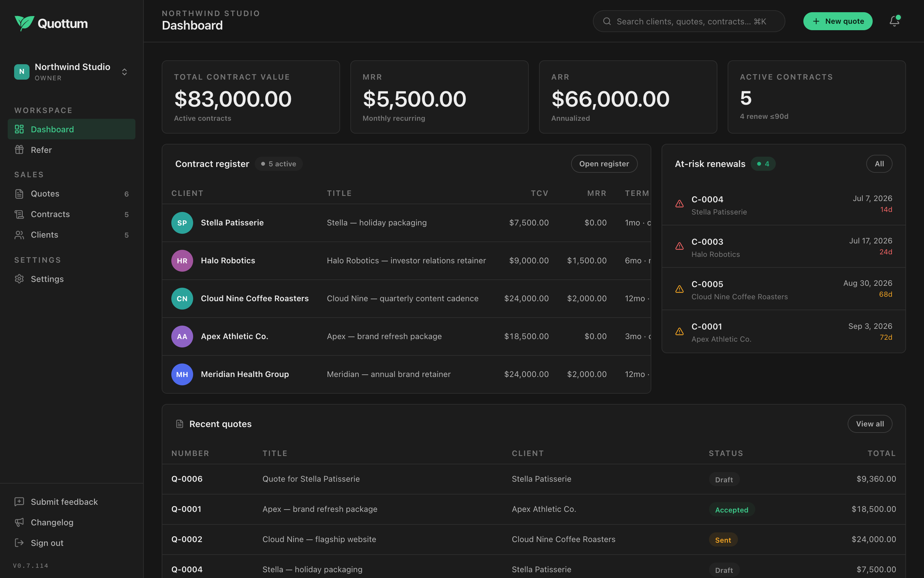Click the Northwind Studio N avatar
Viewport: 924px width, 578px height.
tap(22, 72)
